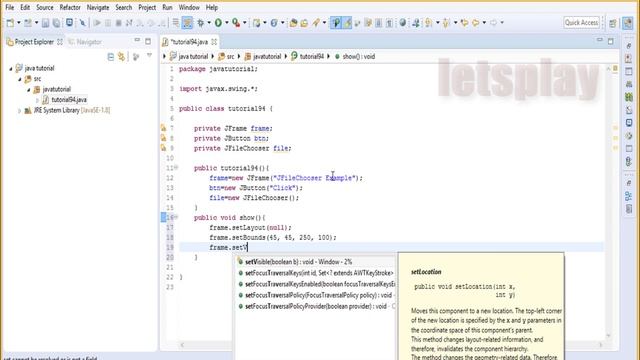
Task: Maximize the editor area
Action: [611, 41]
